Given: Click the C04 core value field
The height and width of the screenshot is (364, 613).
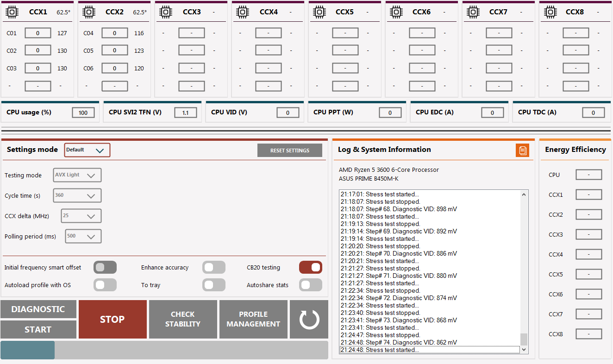Looking at the screenshot, I should click(x=114, y=33).
